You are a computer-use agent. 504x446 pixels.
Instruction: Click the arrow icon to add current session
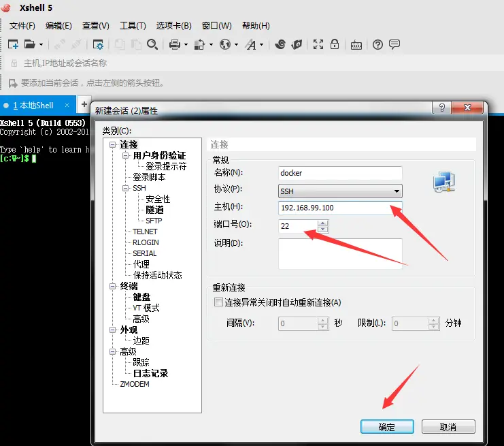(x=13, y=83)
